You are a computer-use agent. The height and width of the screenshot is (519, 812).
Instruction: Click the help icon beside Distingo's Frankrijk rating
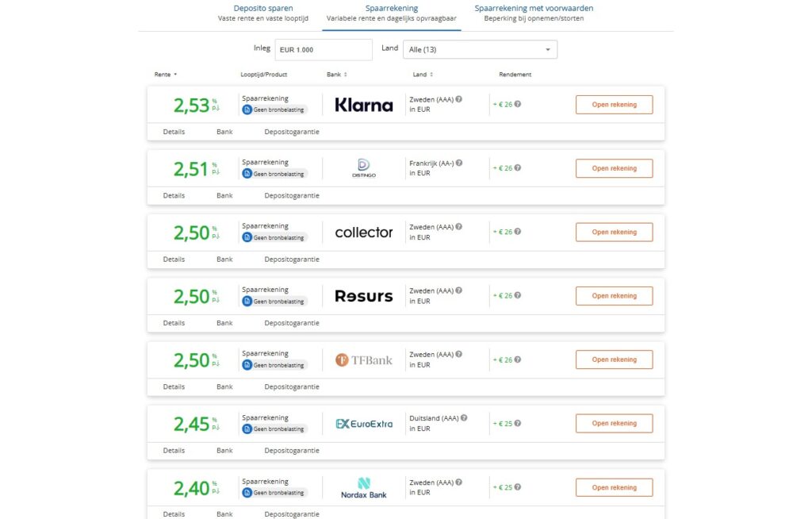[459, 163]
